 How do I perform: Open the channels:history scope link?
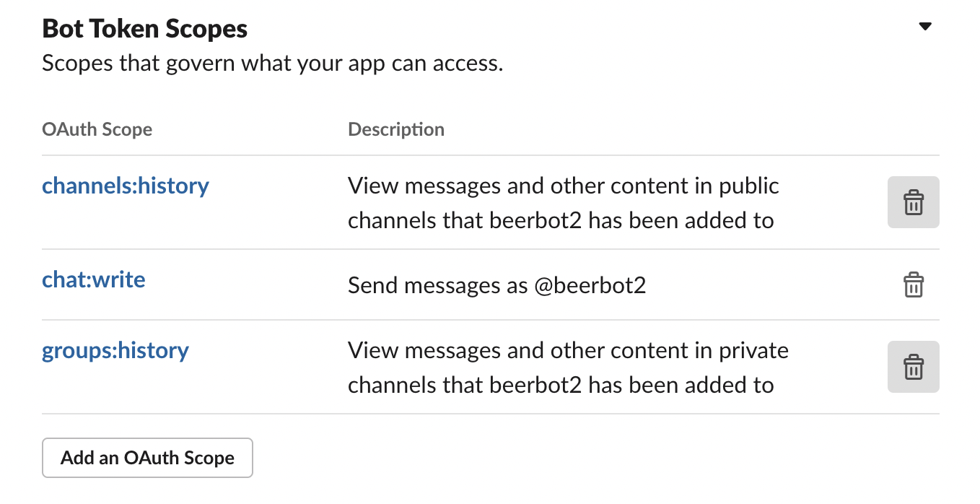(x=126, y=186)
